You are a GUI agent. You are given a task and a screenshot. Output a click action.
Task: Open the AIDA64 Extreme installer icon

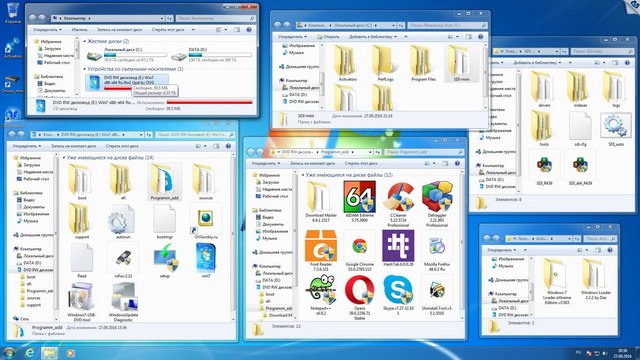[359, 197]
